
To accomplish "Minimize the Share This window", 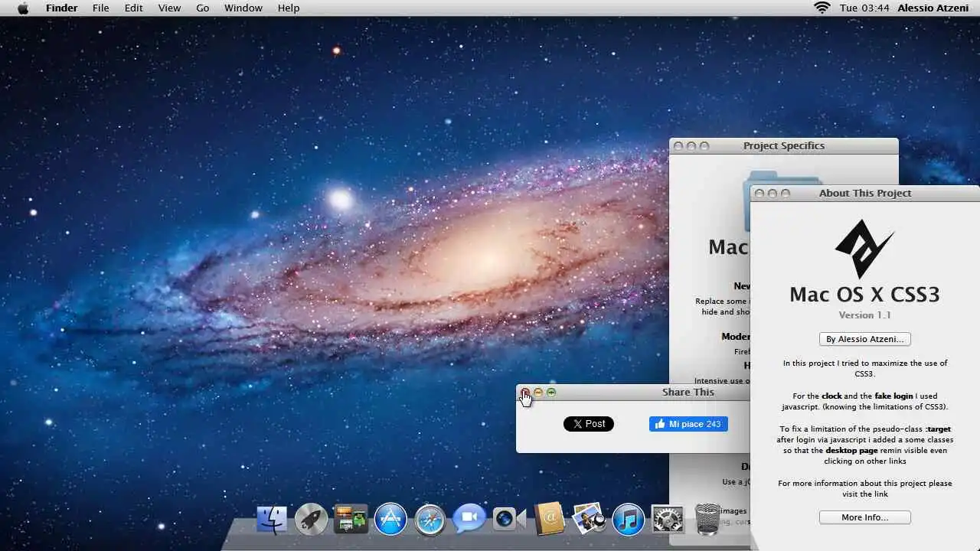I will click(538, 393).
